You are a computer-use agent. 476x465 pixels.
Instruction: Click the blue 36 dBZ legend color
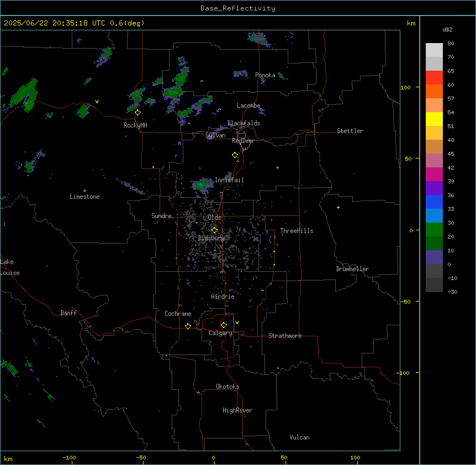tap(434, 202)
